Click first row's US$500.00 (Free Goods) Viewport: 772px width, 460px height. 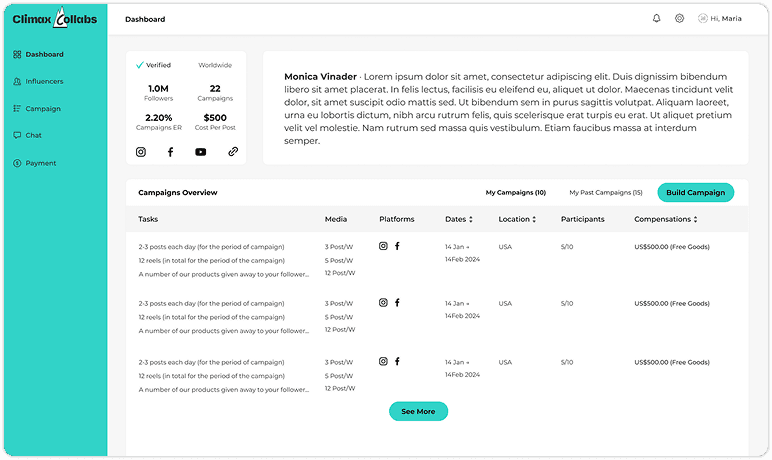point(672,247)
